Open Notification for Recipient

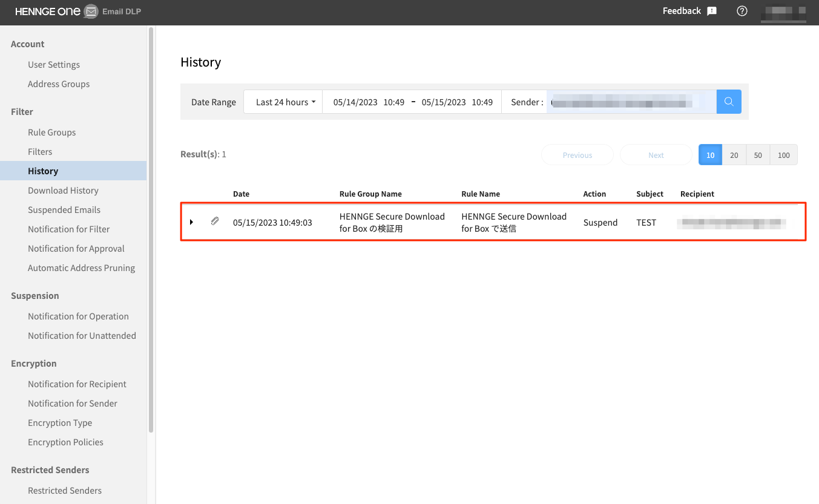[x=77, y=384]
